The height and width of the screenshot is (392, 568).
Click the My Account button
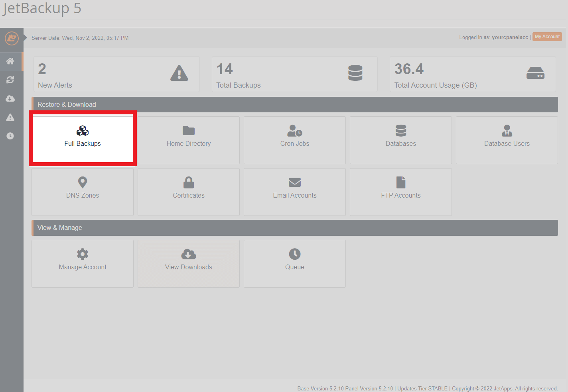(x=547, y=37)
